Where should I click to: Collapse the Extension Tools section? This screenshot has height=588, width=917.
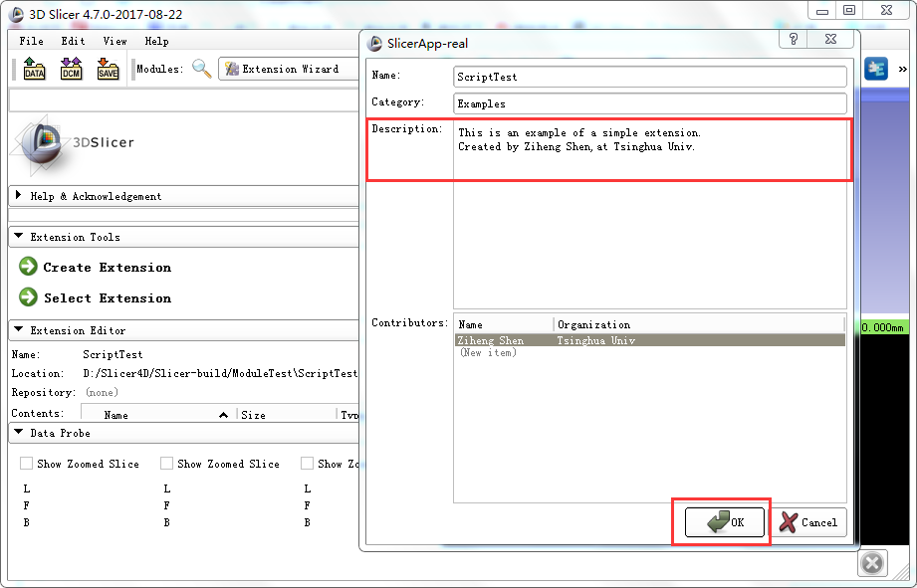point(183,237)
